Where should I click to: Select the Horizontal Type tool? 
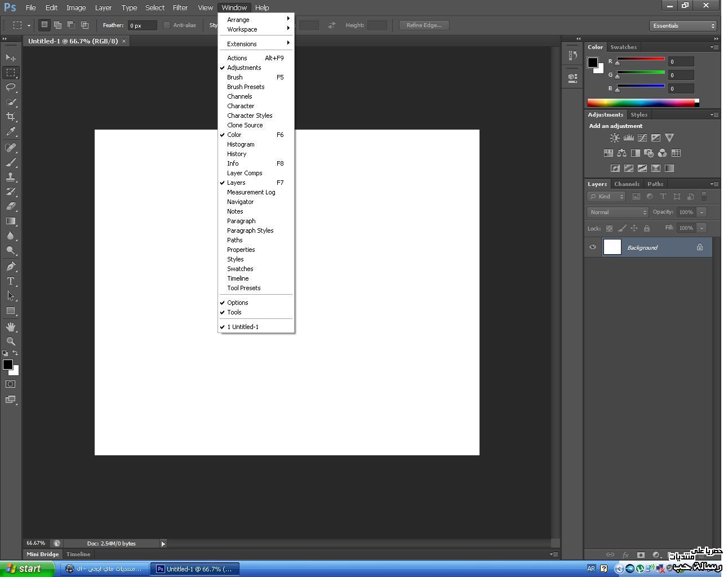(11, 281)
